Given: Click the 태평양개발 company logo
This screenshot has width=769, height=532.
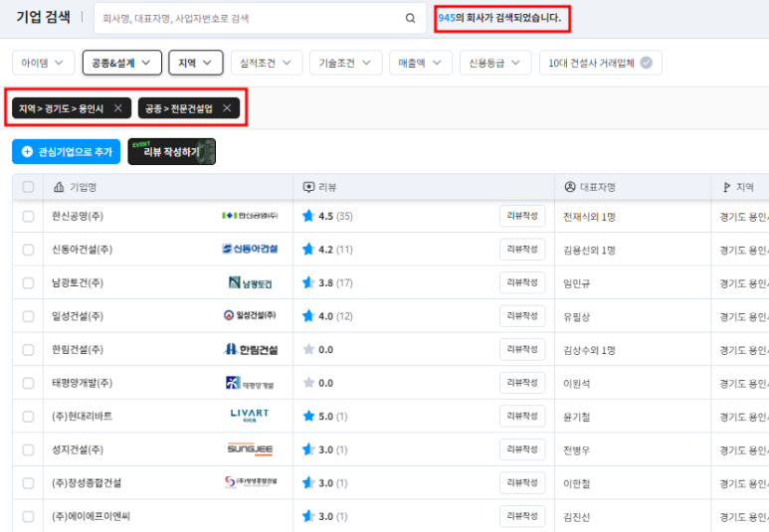Looking at the screenshot, I should (x=250, y=383).
